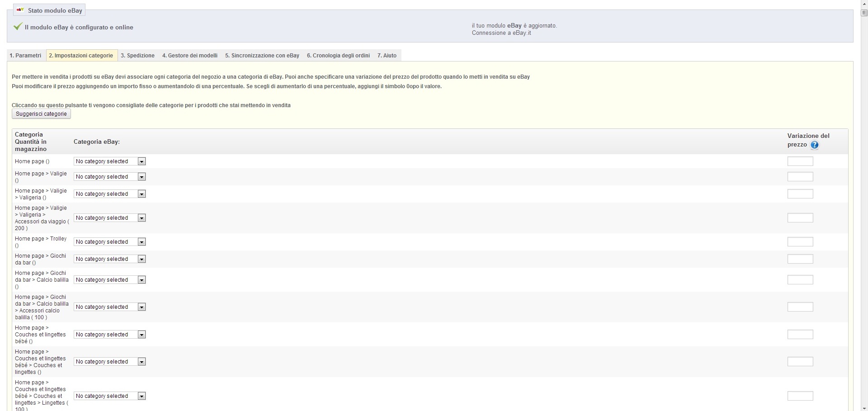Viewport: 868px width, 411px height.
Task: Open eBay category dropdown for Home page ()
Action: pyautogui.click(x=110, y=161)
